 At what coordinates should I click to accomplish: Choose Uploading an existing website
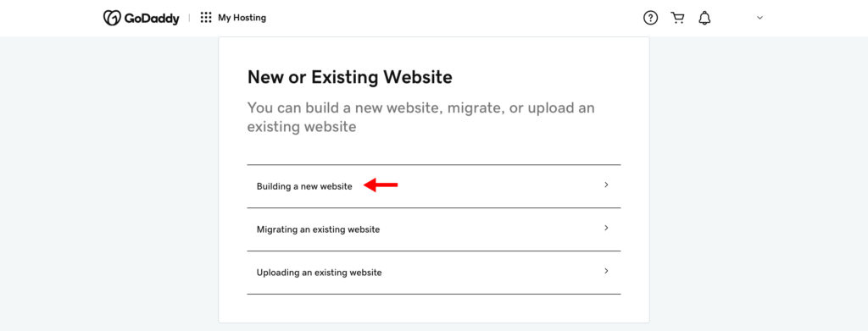(433, 273)
